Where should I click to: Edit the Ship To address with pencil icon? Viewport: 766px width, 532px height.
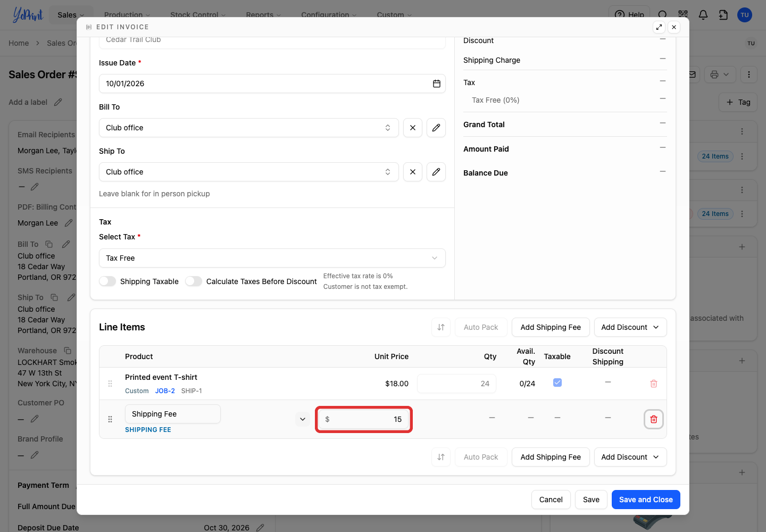coord(436,172)
